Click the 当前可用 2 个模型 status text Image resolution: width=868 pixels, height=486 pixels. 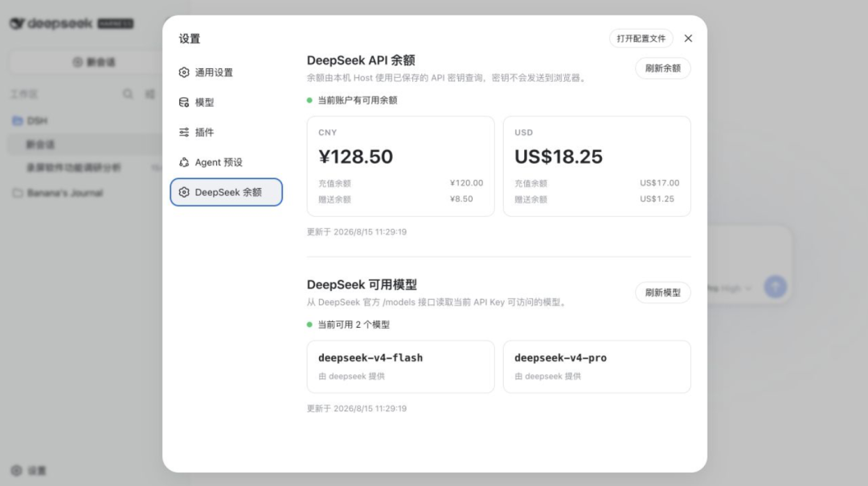coord(354,325)
